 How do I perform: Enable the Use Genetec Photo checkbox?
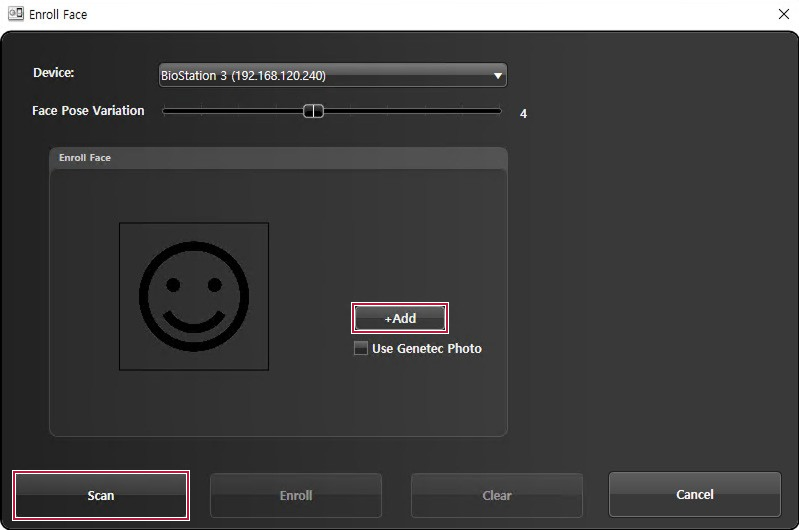point(361,349)
